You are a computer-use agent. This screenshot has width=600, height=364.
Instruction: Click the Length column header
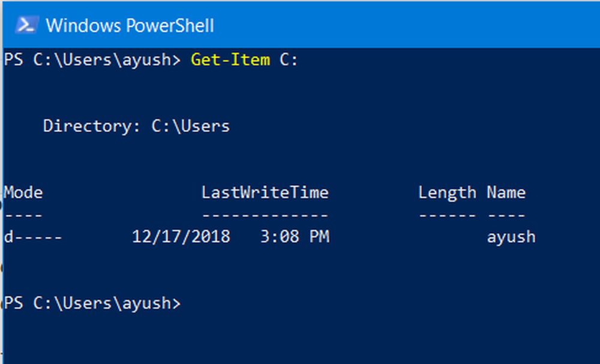447,192
